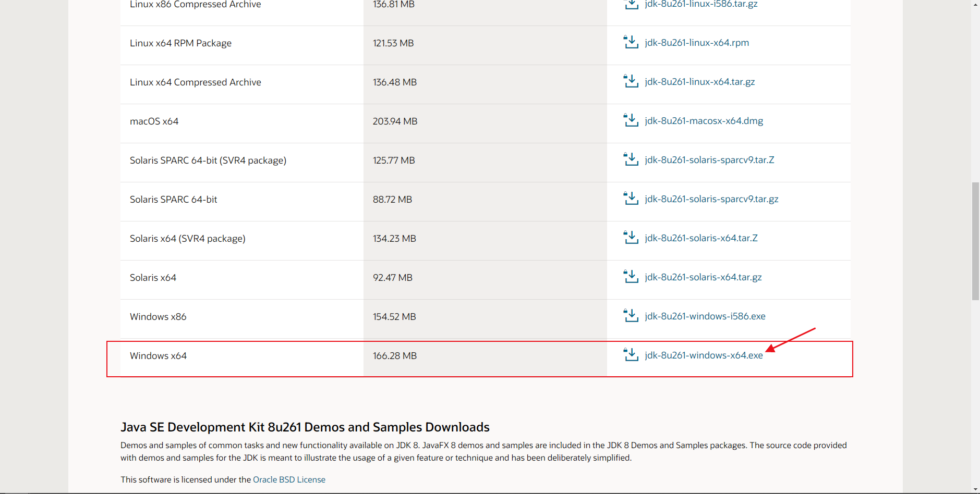The image size is (980, 494).
Task: Click download icon for solaris-sparcv9.tar.Z
Action: [x=631, y=159]
